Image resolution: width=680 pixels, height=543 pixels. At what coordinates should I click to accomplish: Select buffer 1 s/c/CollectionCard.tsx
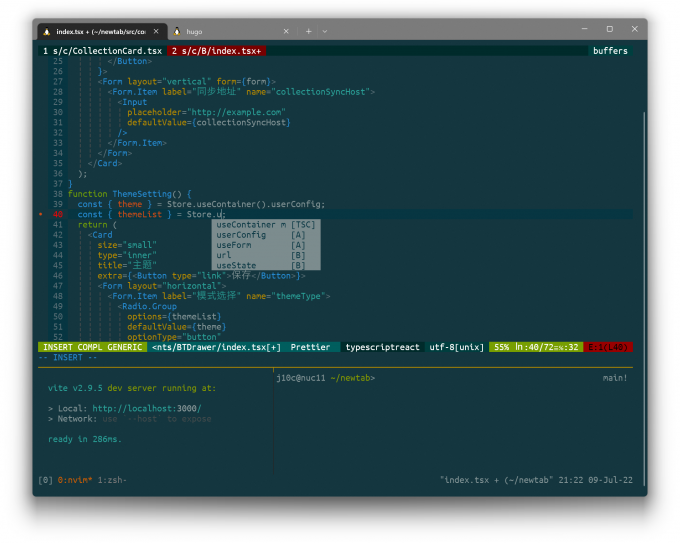(102, 51)
